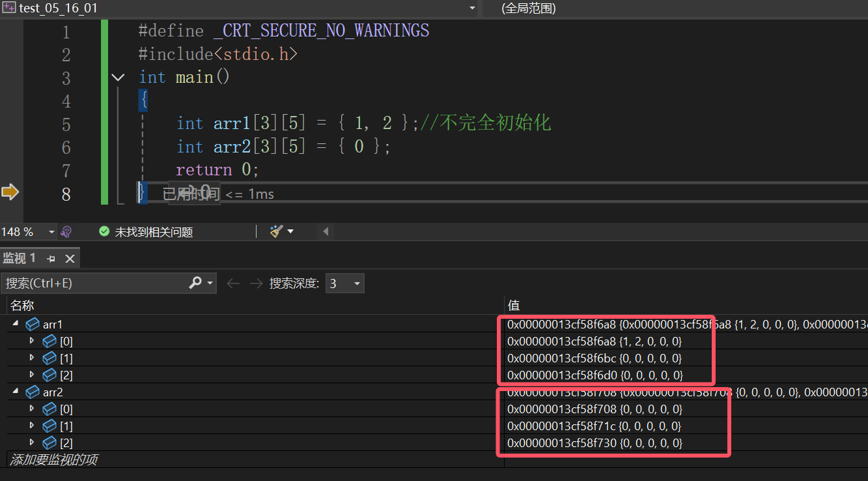The image size is (868, 481).
Task: Expand the arr2 [1] row
Action: point(32,426)
